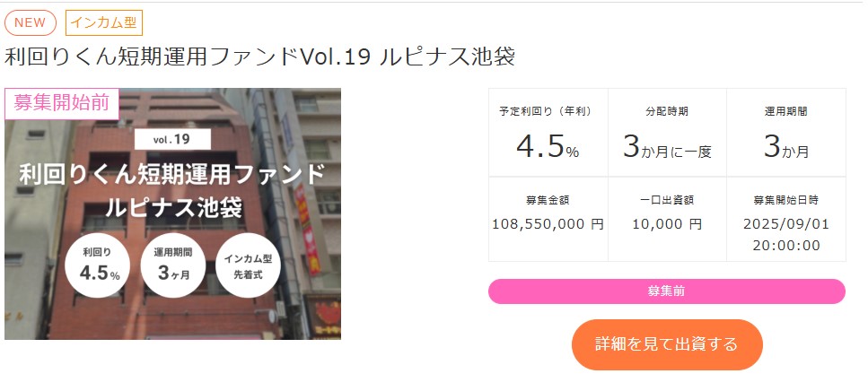Click the 運用期間 3ヶ月 circle badge
This screenshot has width=868, height=391.
[172, 265]
